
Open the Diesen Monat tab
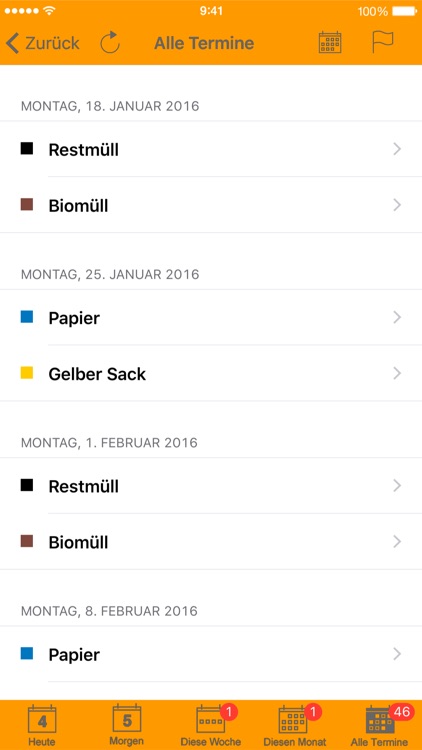coord(295,725)
